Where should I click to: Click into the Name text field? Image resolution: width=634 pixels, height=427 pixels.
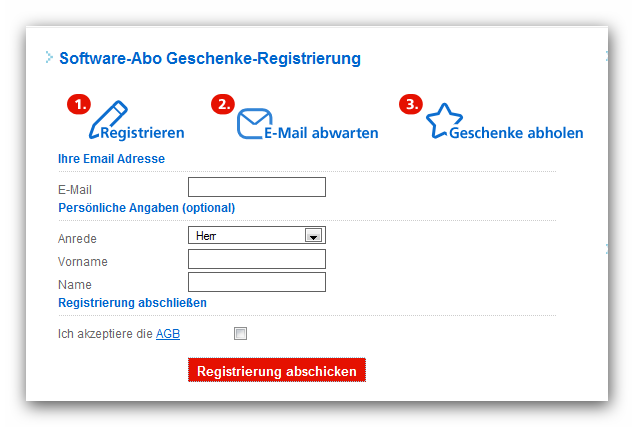click(257, 282)
